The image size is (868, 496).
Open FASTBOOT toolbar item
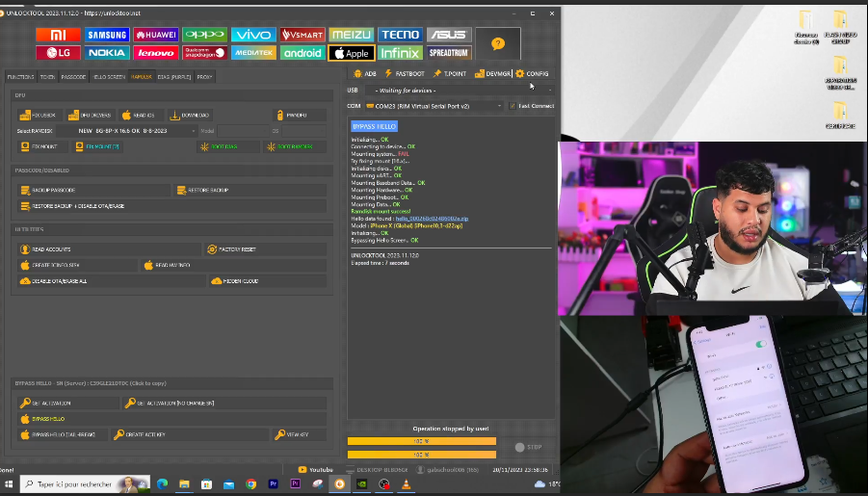click(405, 73)
